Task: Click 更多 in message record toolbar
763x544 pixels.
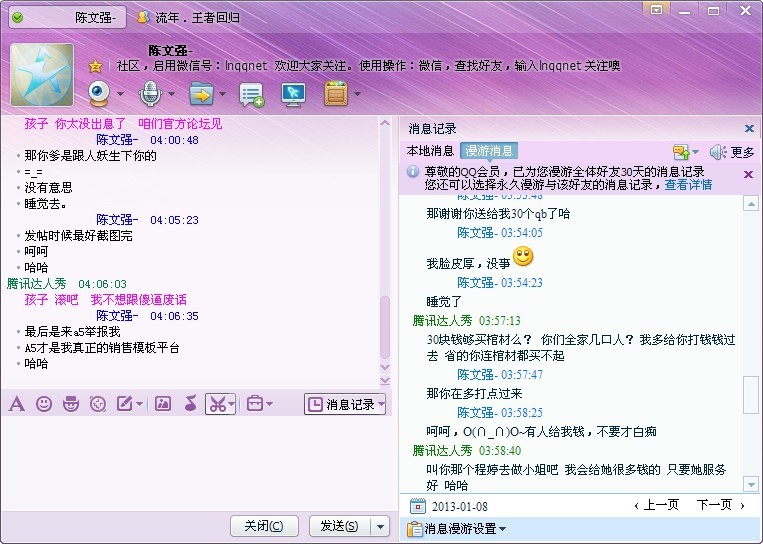Action: point(743,152)
